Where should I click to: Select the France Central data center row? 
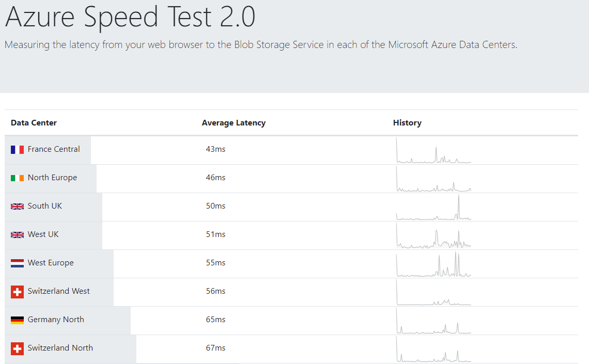click(x=54, y=149)
